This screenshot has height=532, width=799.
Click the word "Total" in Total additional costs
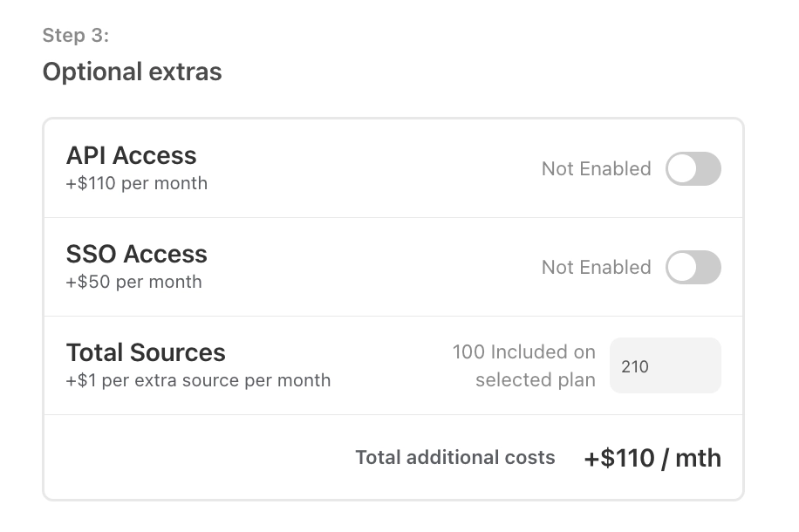click(376, 457)
